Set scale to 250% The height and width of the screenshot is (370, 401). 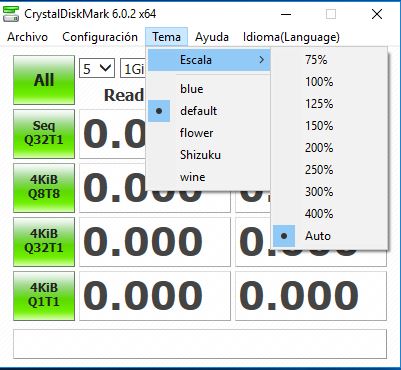click(329, 170)
